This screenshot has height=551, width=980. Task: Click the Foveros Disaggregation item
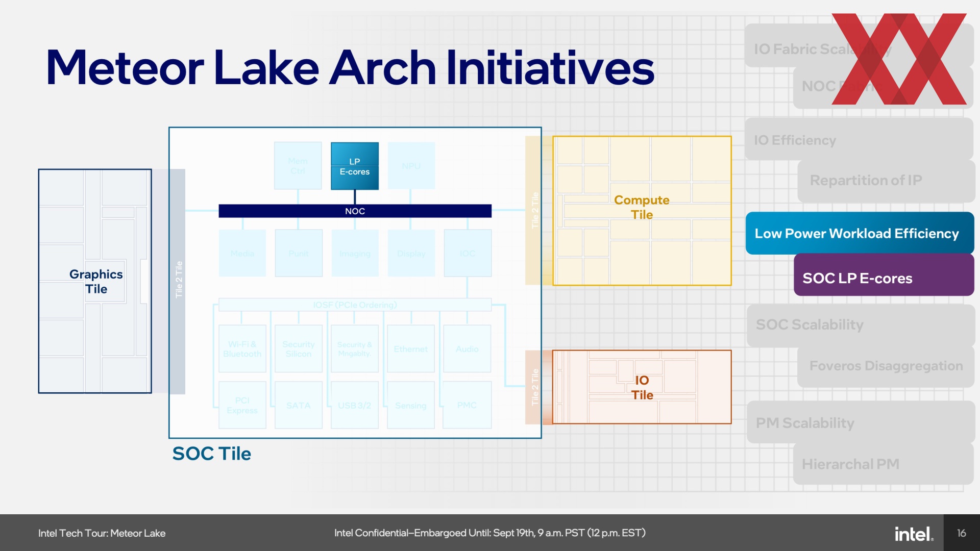(886, 366)
